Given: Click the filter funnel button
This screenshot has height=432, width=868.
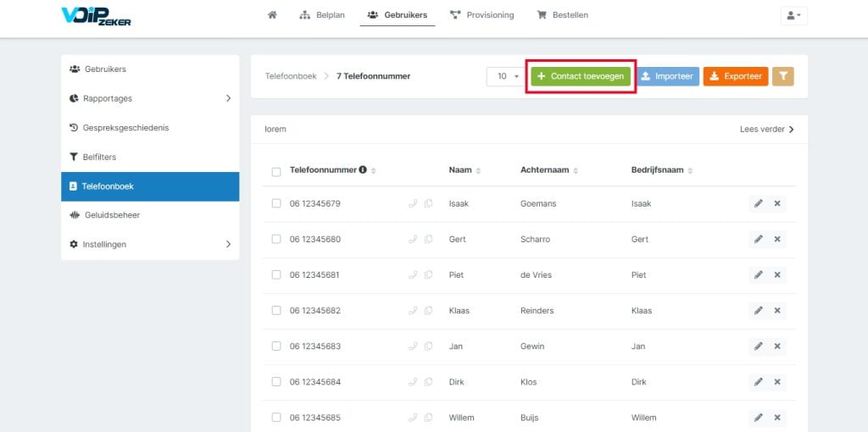Looking at the screenshot, I should [783, 76].
